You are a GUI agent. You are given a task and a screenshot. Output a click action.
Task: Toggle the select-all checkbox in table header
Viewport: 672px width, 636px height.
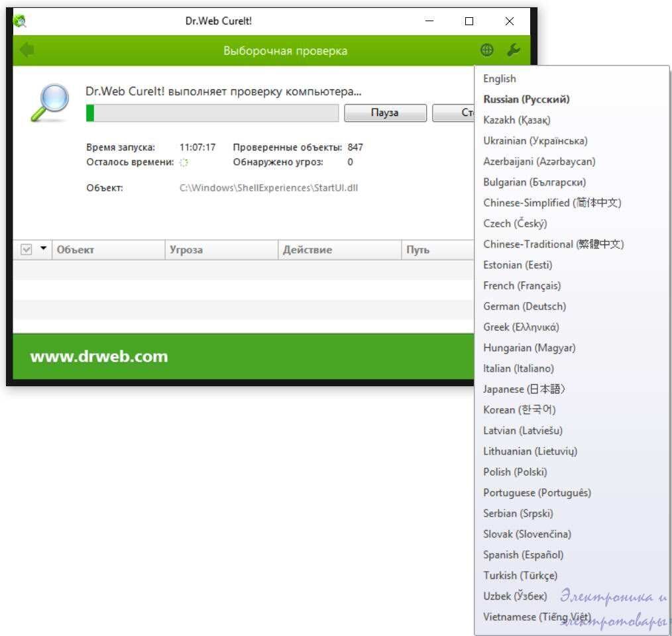[x=26, y=249]
